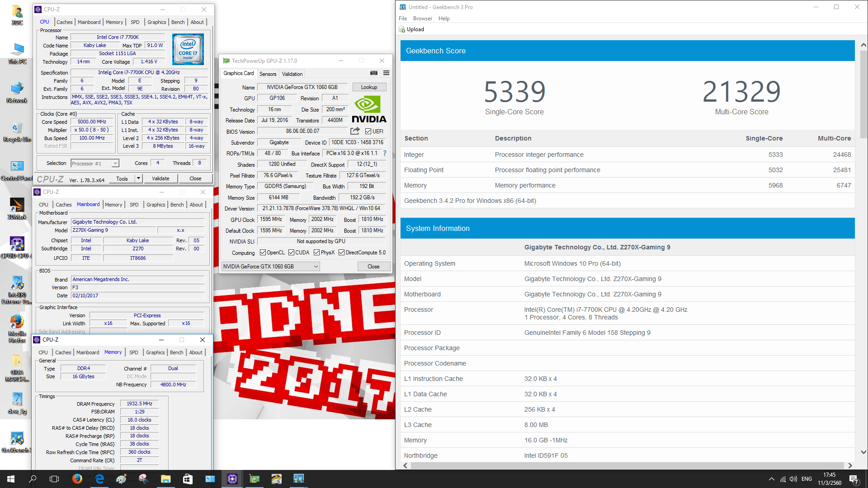Click the Intel Core i7 logo in CPU-Z
Image resolution: width=868 pixels, height=488 pixels.
[188, 49]
